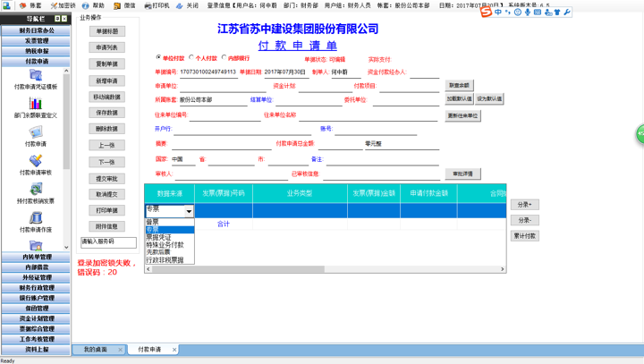Expand the 纳税申报 navigation section

[36, 51]
